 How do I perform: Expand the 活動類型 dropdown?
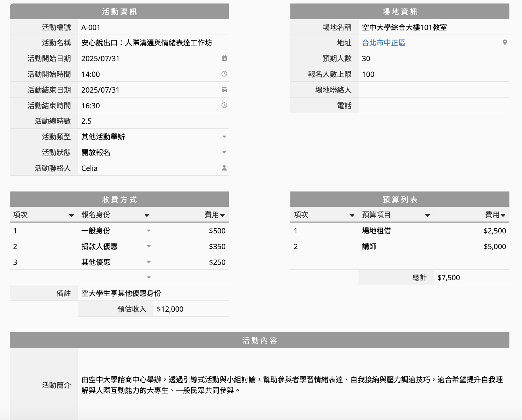224,137
